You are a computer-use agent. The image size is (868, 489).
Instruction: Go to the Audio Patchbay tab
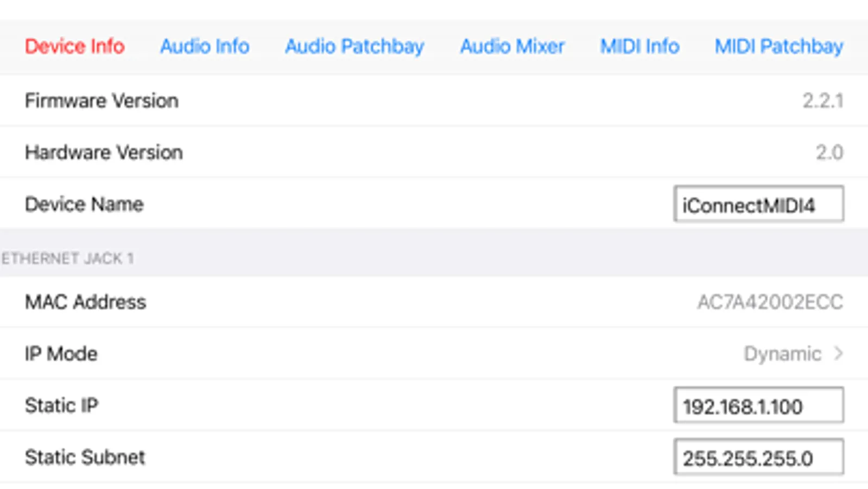354,47
